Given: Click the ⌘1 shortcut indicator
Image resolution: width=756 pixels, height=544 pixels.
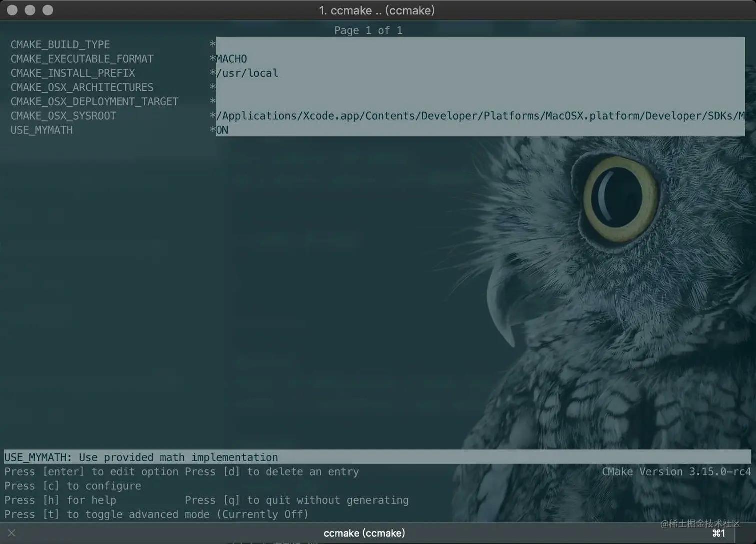Looking at the screenshot, I should tap(719, 533).
